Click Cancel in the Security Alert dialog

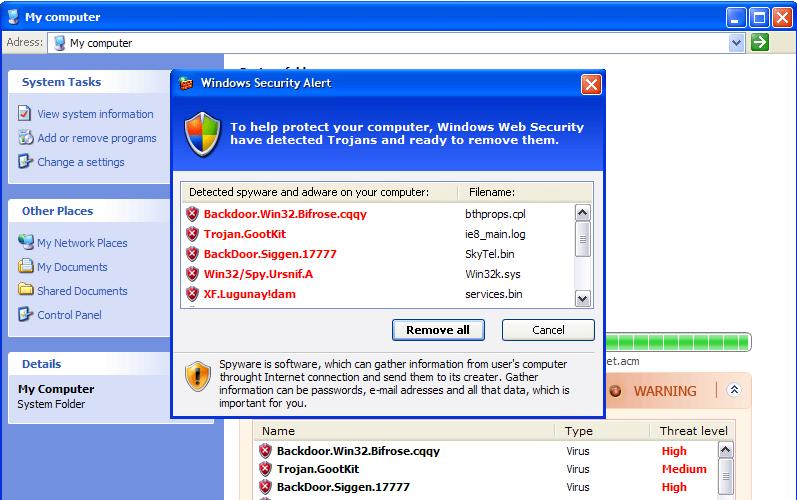[x=548, y=330]
